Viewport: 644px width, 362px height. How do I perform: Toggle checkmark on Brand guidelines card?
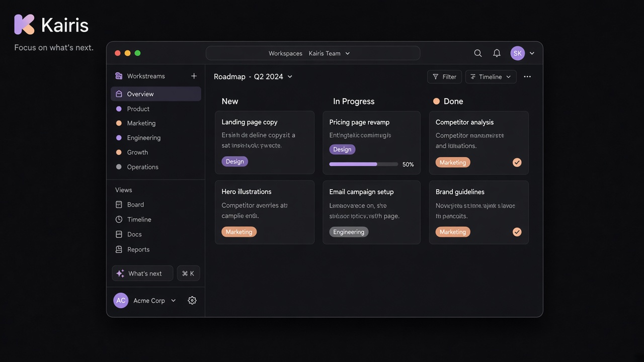pyautogui.click(x=517, y=232)
